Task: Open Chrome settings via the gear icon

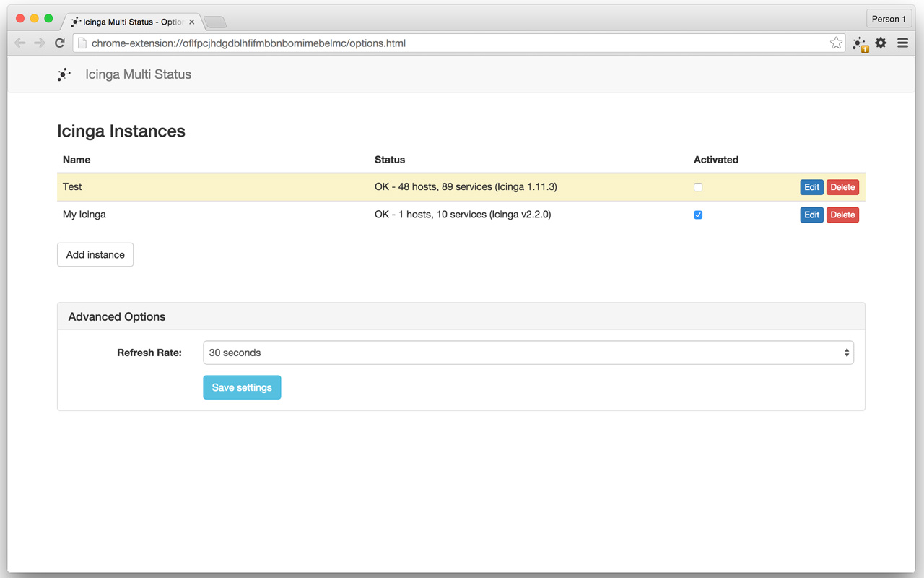Action: 881,43
